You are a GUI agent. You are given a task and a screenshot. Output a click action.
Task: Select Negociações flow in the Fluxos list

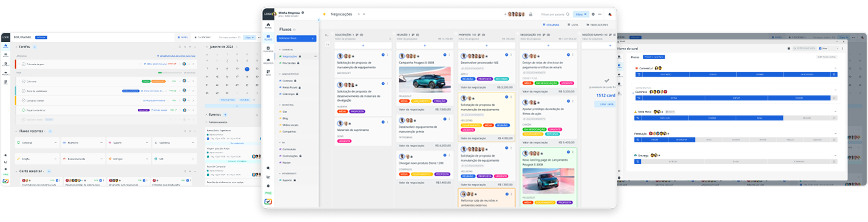[290, 56]
